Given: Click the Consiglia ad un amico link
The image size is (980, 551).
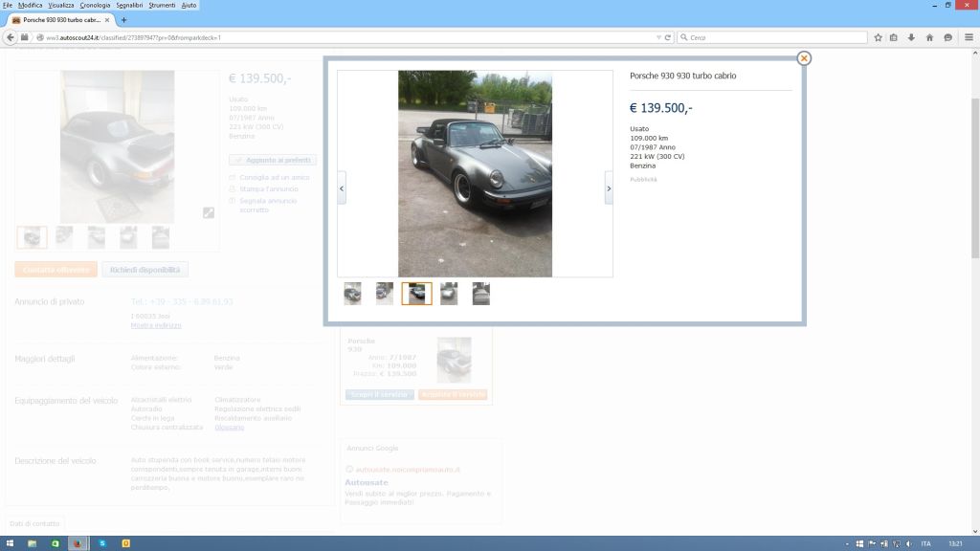Looking at the screenshot, I should coord(275,177).
